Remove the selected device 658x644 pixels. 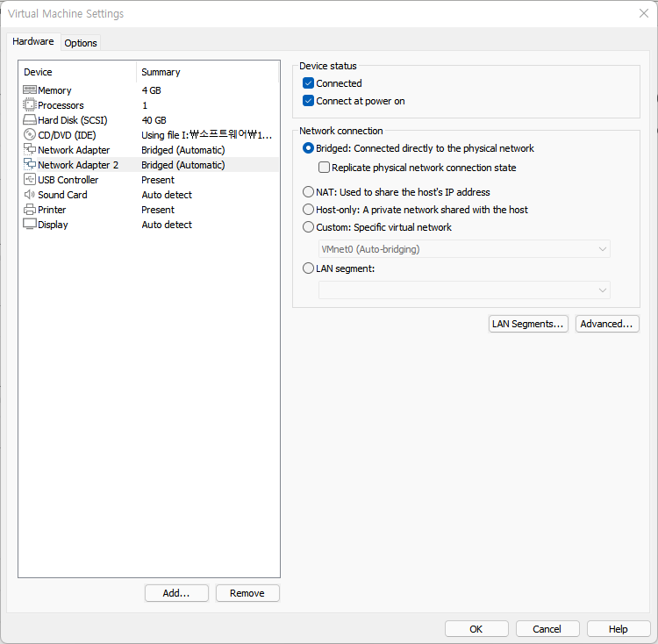pos(247,593)
